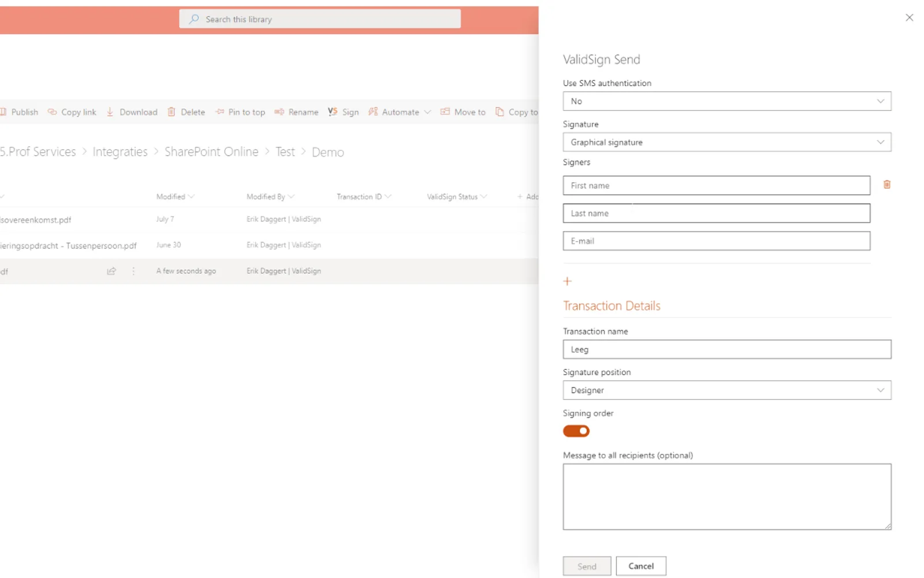
Task: Go to the Test breadcrumb folder
Action: coord(285,152)
